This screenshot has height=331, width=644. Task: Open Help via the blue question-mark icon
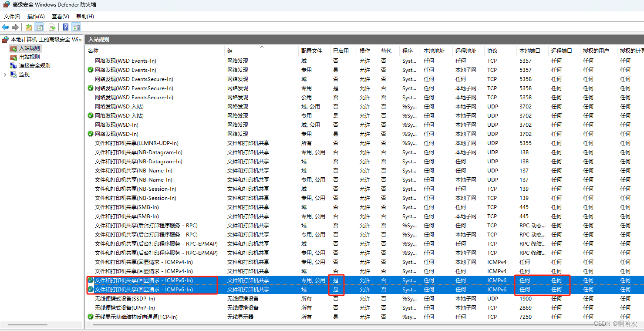65,27
